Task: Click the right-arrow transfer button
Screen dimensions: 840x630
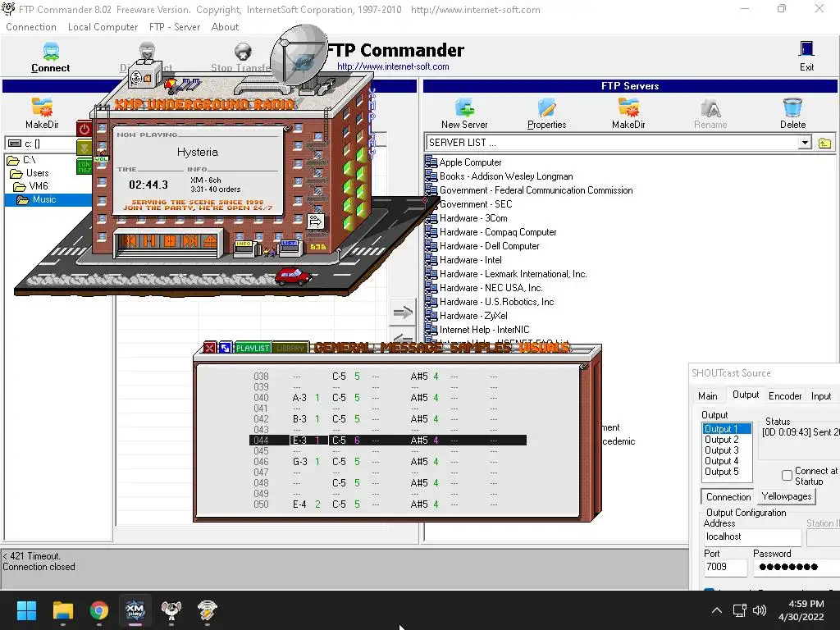Action: click(402, 313)
